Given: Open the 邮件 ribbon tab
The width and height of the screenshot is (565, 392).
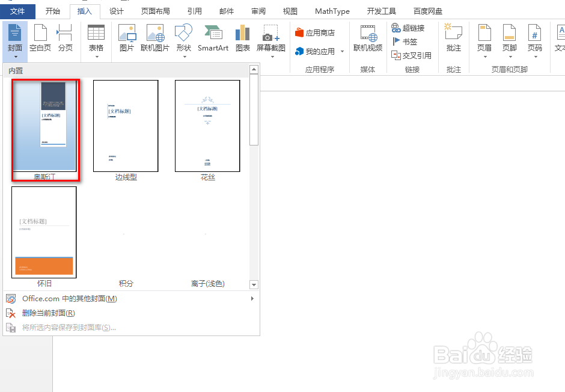Looking at the screenshot, I should point(227,10).
